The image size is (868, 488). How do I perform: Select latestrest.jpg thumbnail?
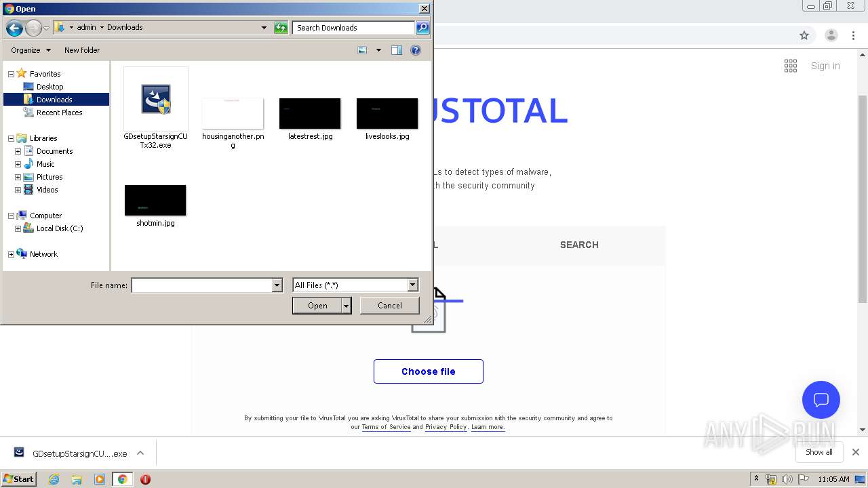[x=310, y=113]
